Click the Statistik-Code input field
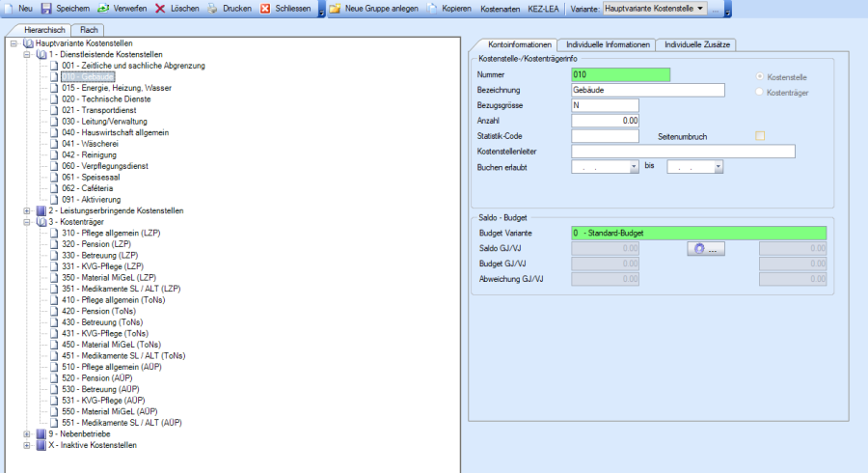This screenshot has width=868, height=473. 605,136
